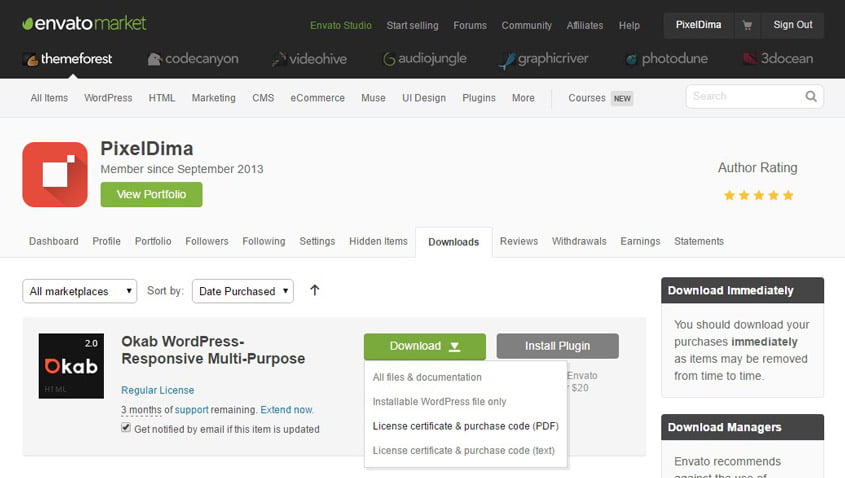Click the support link

click(x=191, y=410)
